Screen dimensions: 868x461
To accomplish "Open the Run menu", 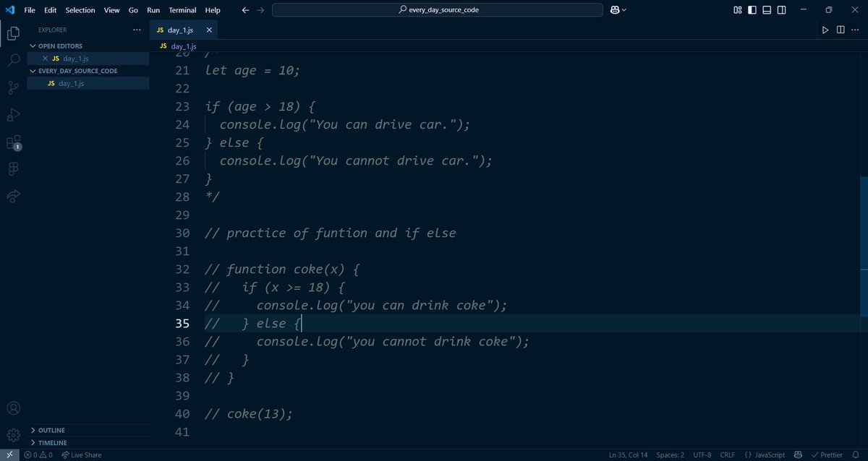I will [153, 10].
